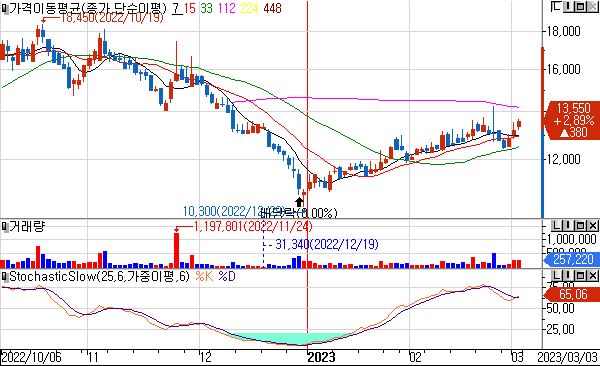Click the 가격이동평균(종가 단순이평) indicator title
This screenshot has width=600, height=366.
point(88,8)
